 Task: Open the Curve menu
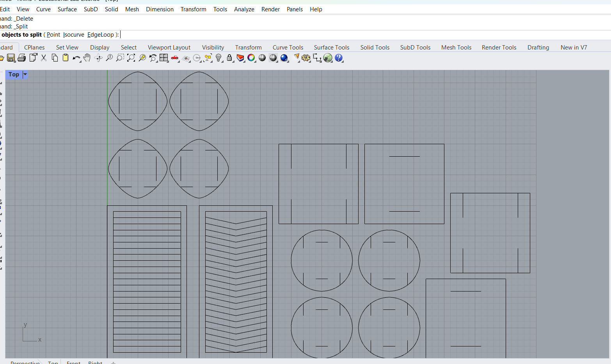[x=43, y=9]
